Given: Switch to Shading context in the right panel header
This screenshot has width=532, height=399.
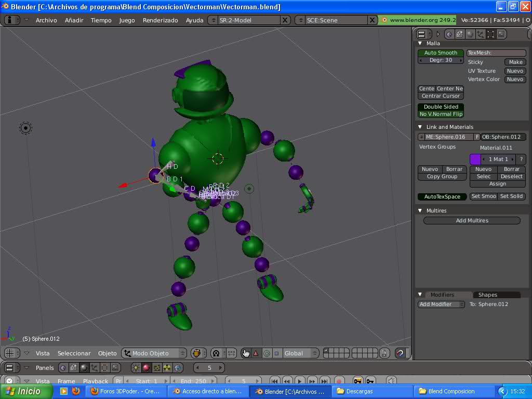Looking at the screenshot, I should [470, 34].
